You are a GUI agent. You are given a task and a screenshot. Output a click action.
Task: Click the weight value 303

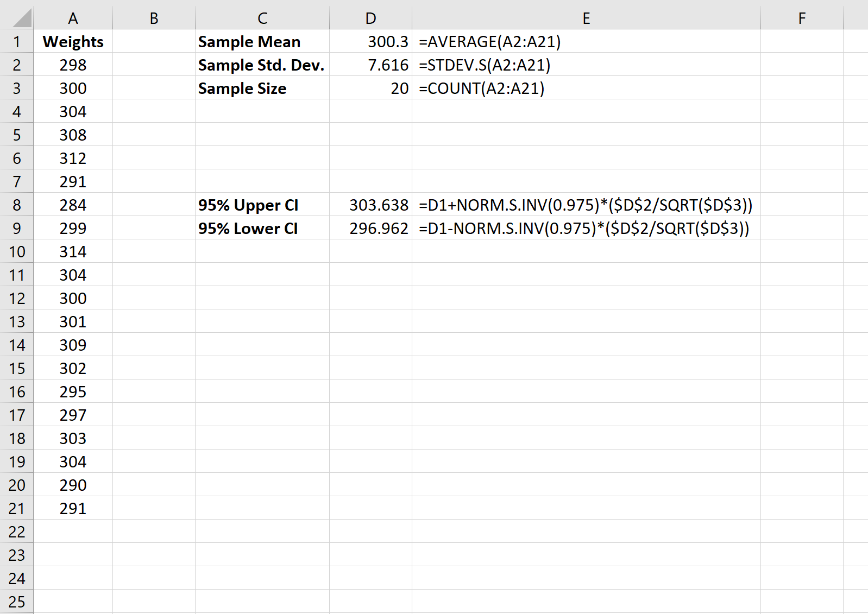click(x=73, y=438)
